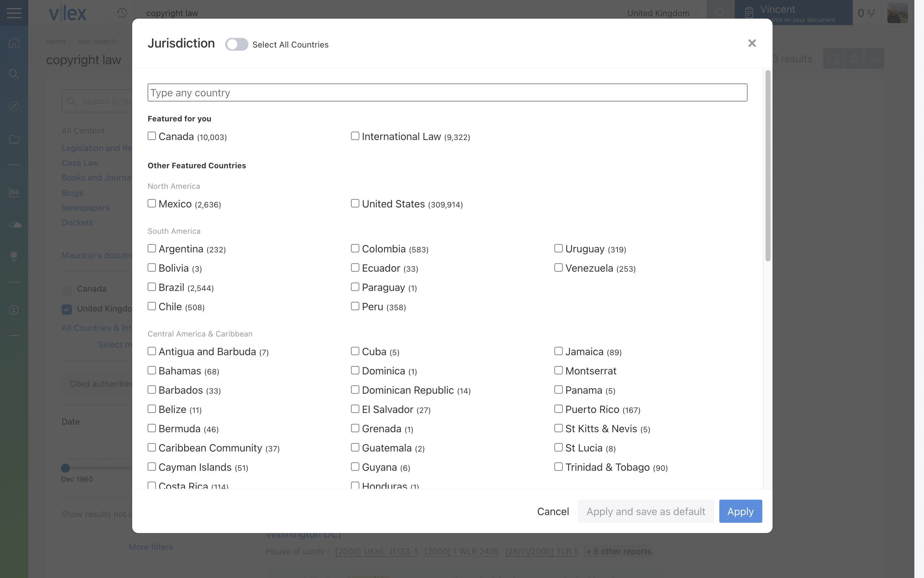Check the Puerto Rico checkbox
Screen dimensions: 924x578
[x=558, y=409]
